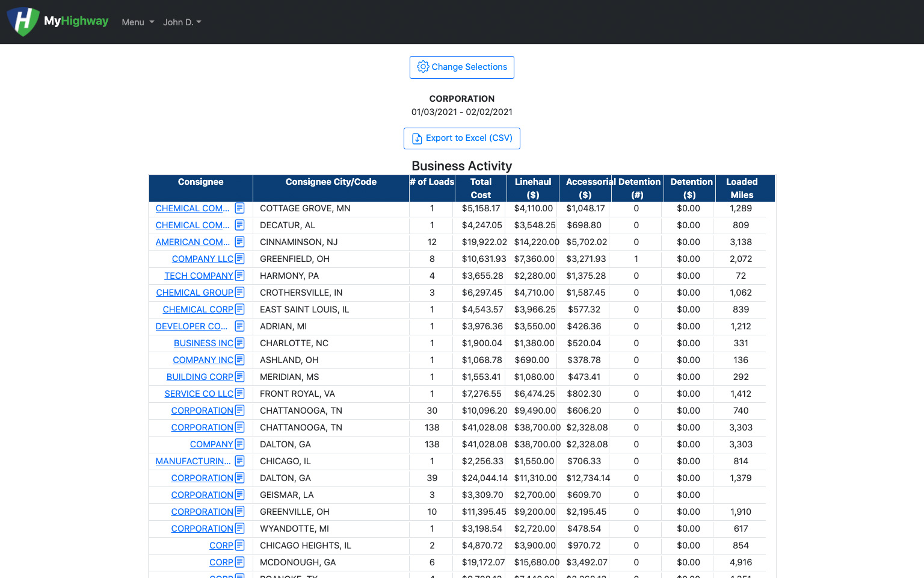Click Change Selections button
This screenshot has height=578, width=924.
click(x=462, y=67)
